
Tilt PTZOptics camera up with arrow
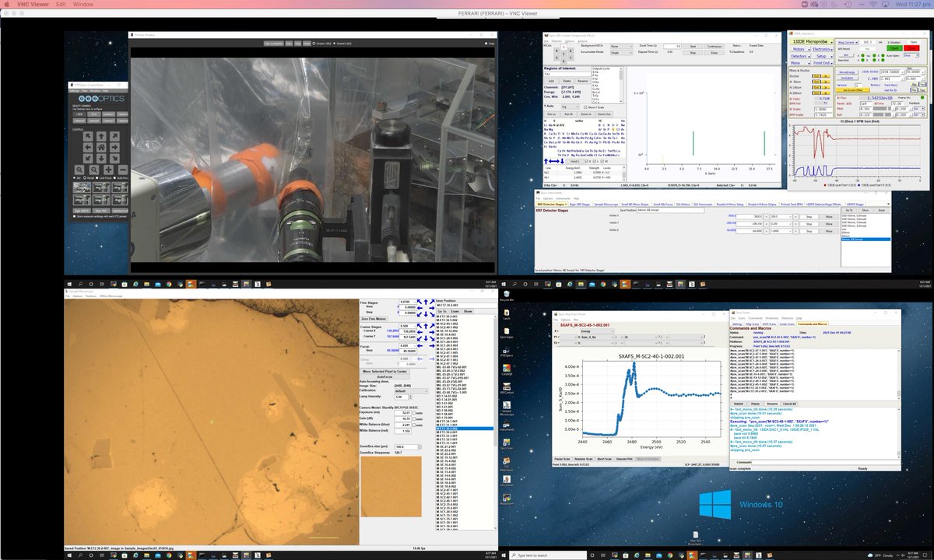[101, 136]
